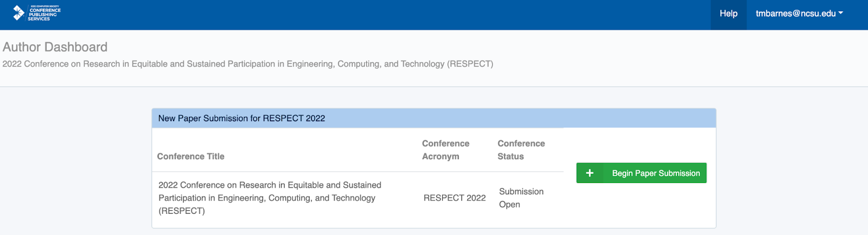Click the IEEE diamond logo icon
The height and width of the screenshot is (235, 868).
[18, 12]
